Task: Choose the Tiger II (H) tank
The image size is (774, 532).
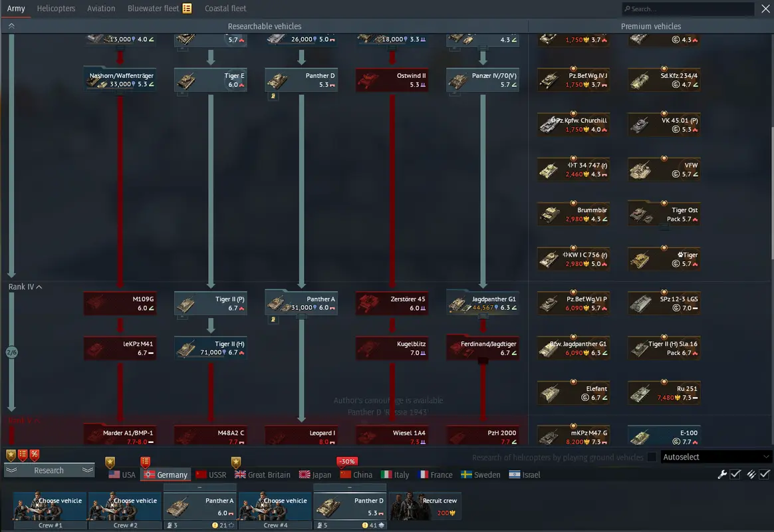Action: pyautogui.click(x=211, y=348)
